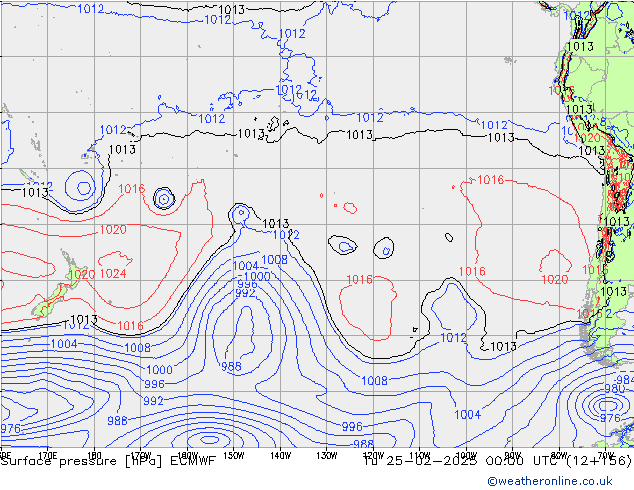Click the 984 isobar label near South America's tip
The width and height of the screenshot is (634, 490).
click(625, 380)
